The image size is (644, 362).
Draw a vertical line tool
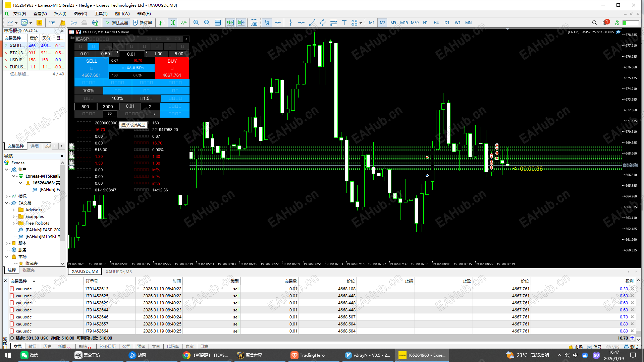coord(290,23)
